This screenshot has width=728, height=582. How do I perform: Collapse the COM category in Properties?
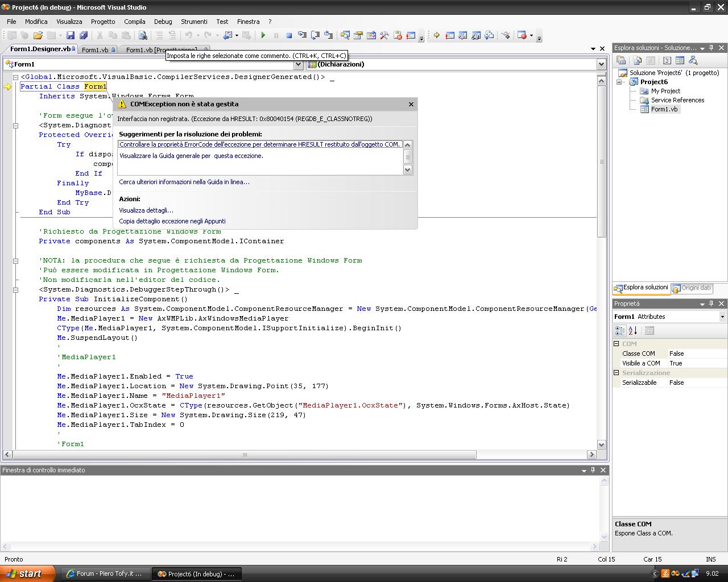[617, 344]
